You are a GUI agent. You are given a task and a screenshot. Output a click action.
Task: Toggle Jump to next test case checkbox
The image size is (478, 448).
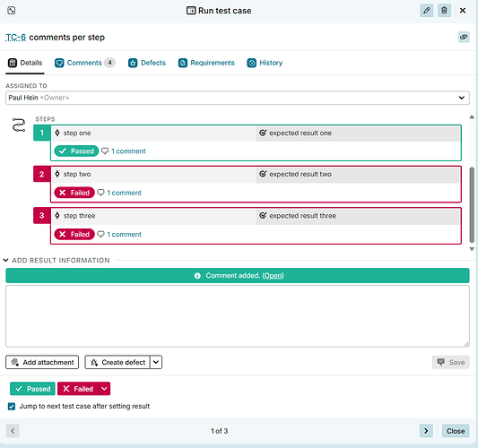(12, 406)
